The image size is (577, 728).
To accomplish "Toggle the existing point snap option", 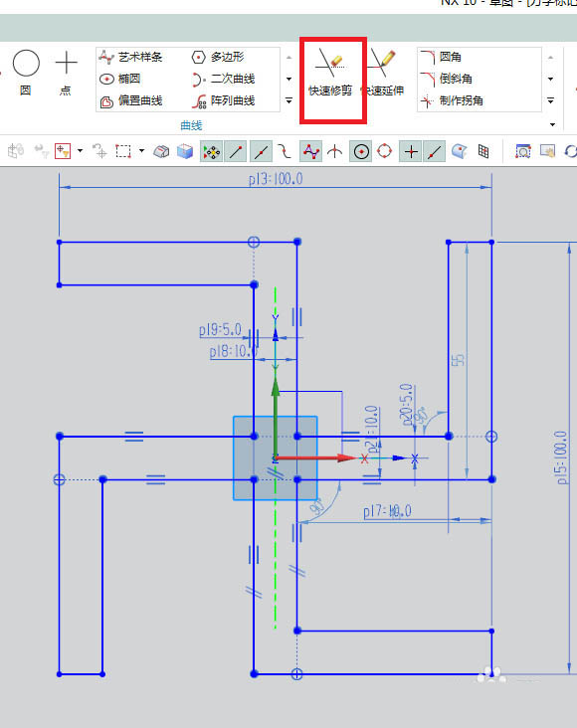I will click(411, 151).
